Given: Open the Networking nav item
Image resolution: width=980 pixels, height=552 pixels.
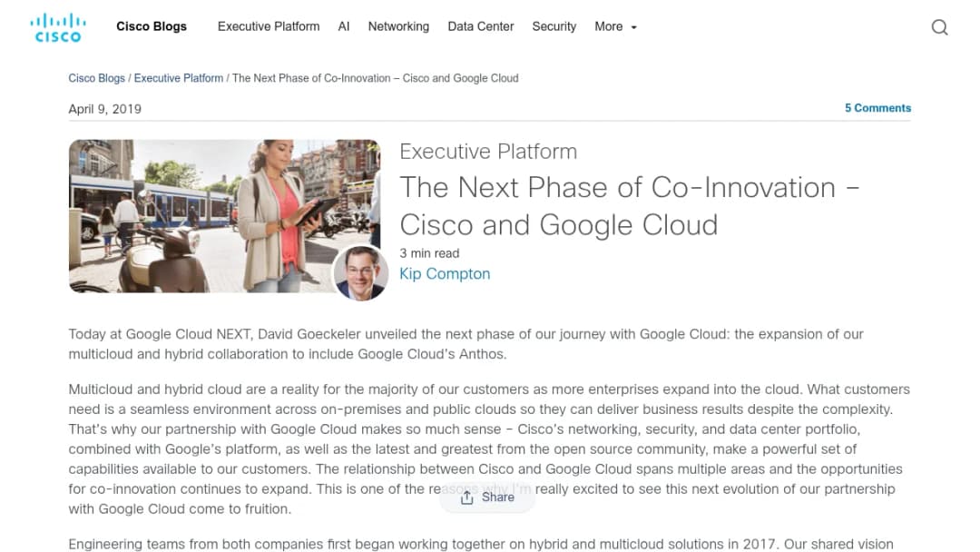Looking at the screenshot, I should coord(398,27).
